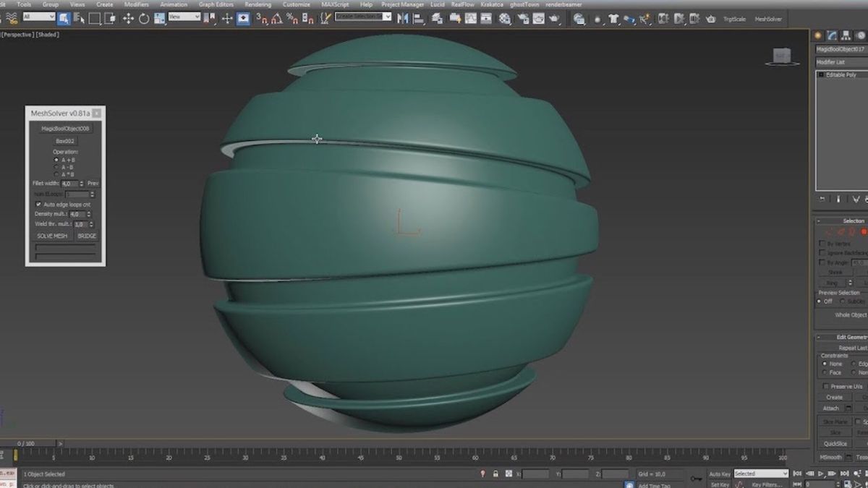Open the Modifier List dropdown
The height and width of the screenshot is (488, 868).
[841, 62]
